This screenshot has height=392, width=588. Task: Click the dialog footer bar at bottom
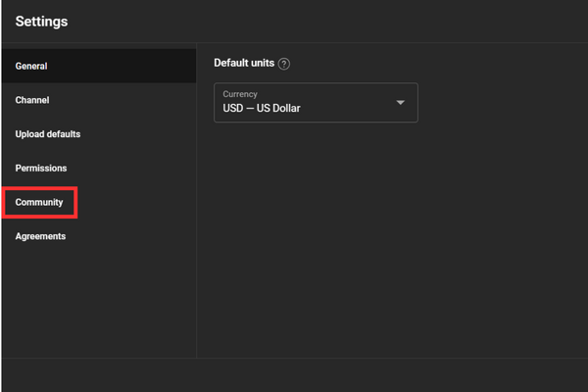(x=294, y=374)
